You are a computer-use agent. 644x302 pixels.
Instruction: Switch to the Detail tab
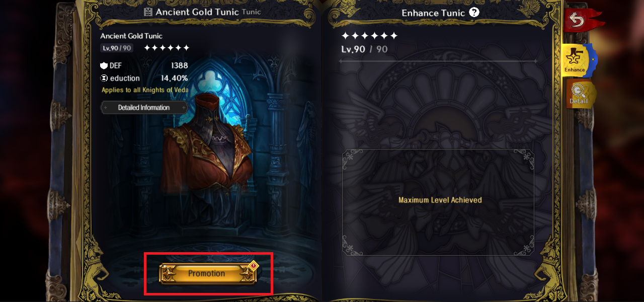[579, 94]
